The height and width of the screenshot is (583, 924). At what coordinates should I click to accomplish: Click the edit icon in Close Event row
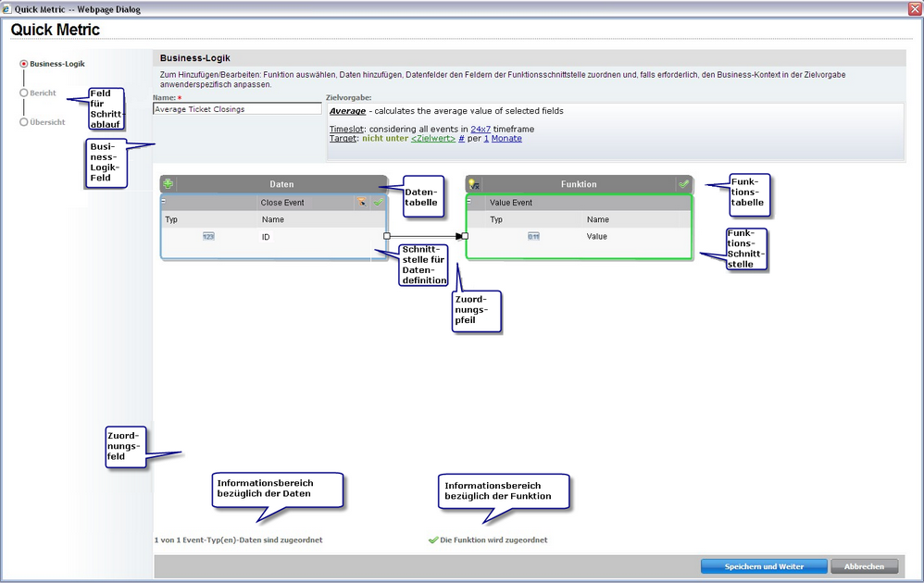362,202
